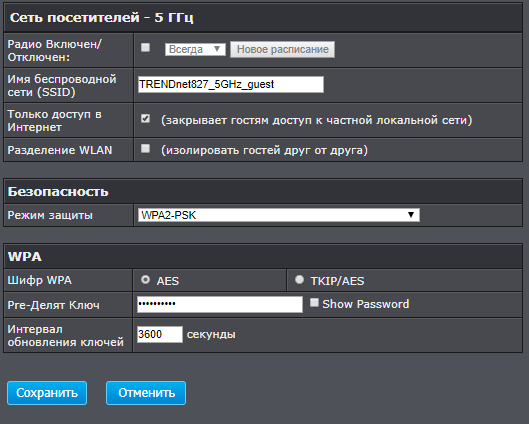Viewport: 529px width, 424px height.
Task: Uncheck the Только доступ в Интернет checkbox
Action: (145, 119)
